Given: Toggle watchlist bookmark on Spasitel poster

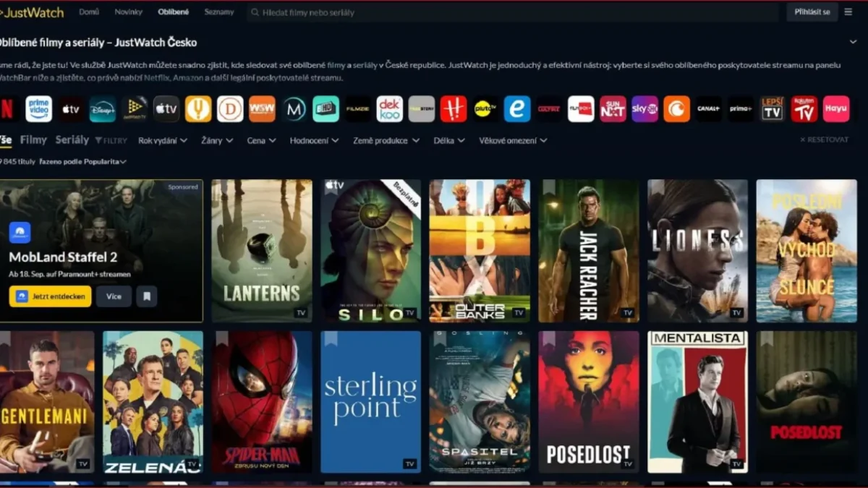Looking at the screenshot, I should pyautogui.click(x=438, y=339).
